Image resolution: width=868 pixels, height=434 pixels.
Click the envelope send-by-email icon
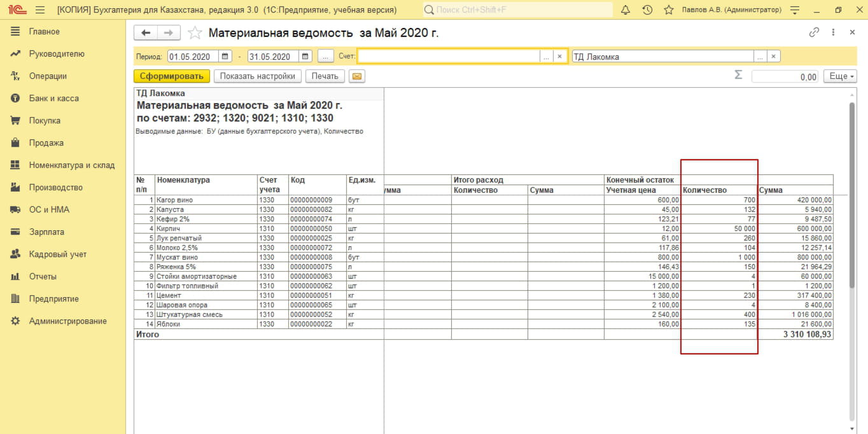(x=357, y=76)
